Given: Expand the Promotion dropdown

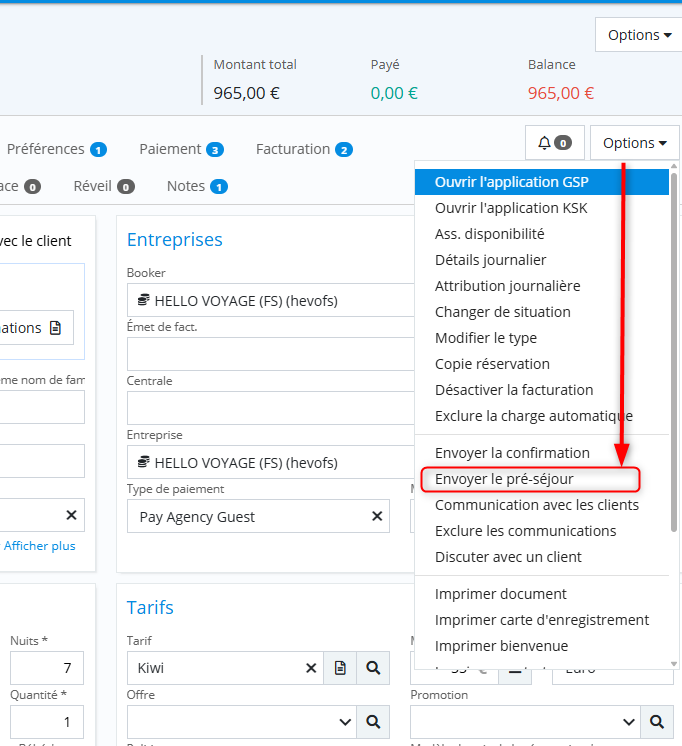Looking at the screenshot, I should tap(629, 721).
